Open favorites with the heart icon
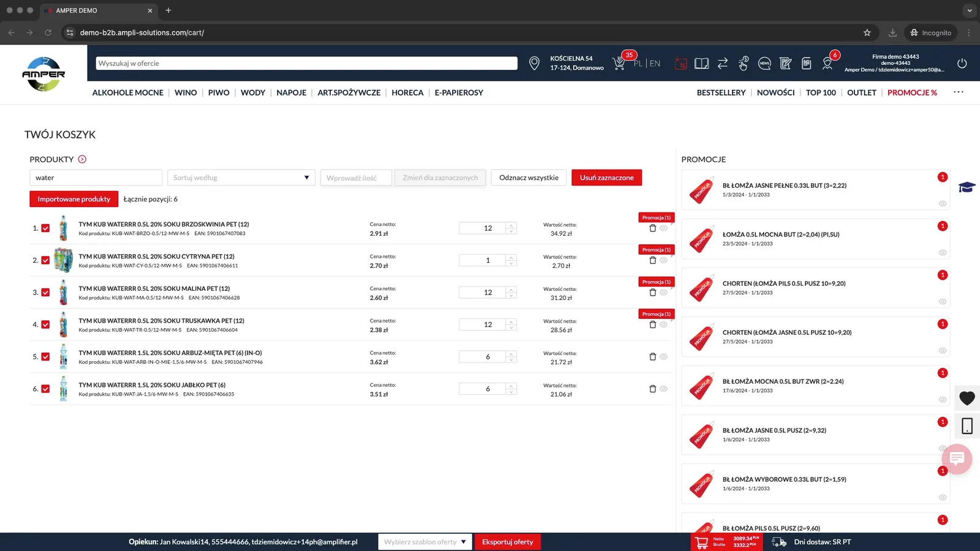This screenshot has width=980, height=551. pos(967,398)
